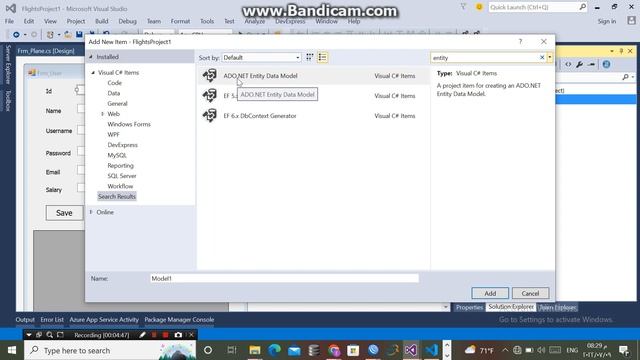Pin the Solution Explorer panel

(621, 51)
